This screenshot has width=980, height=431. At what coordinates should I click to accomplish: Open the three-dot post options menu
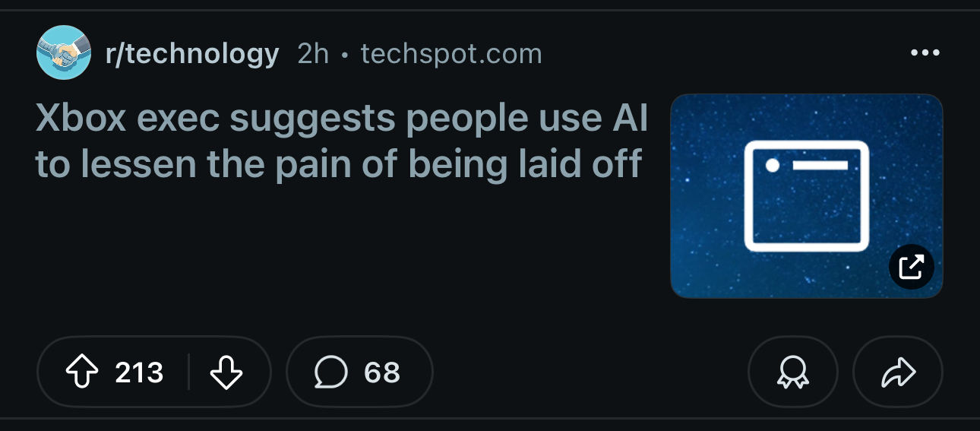pos(925,53)
